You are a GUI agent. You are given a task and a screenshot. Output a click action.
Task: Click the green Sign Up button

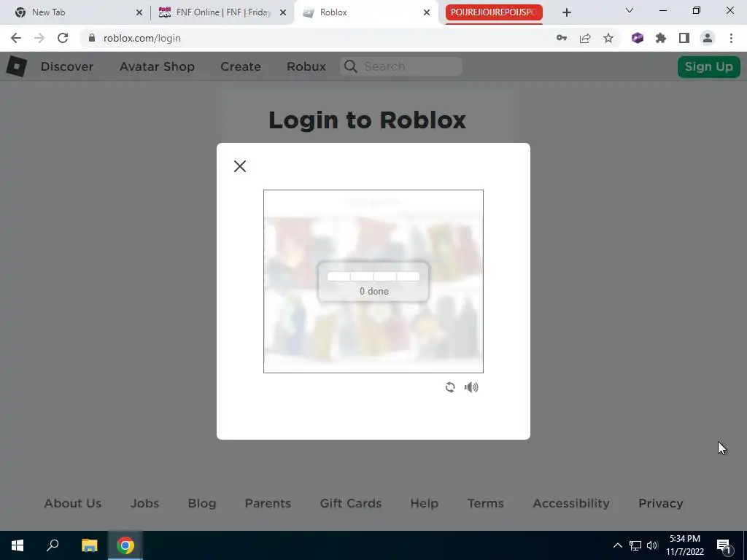pyautogui.click(x=709, y=66)
